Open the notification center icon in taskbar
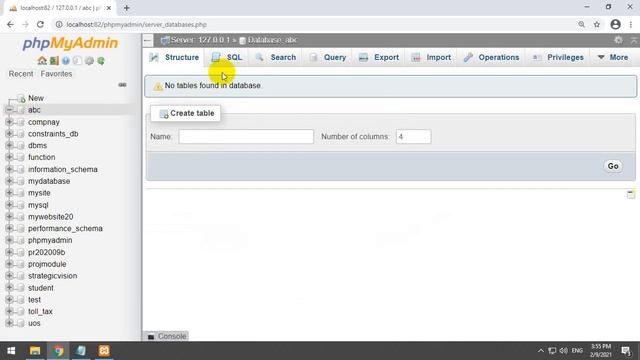Screen dimensions: 640x360 pos(626,351)
